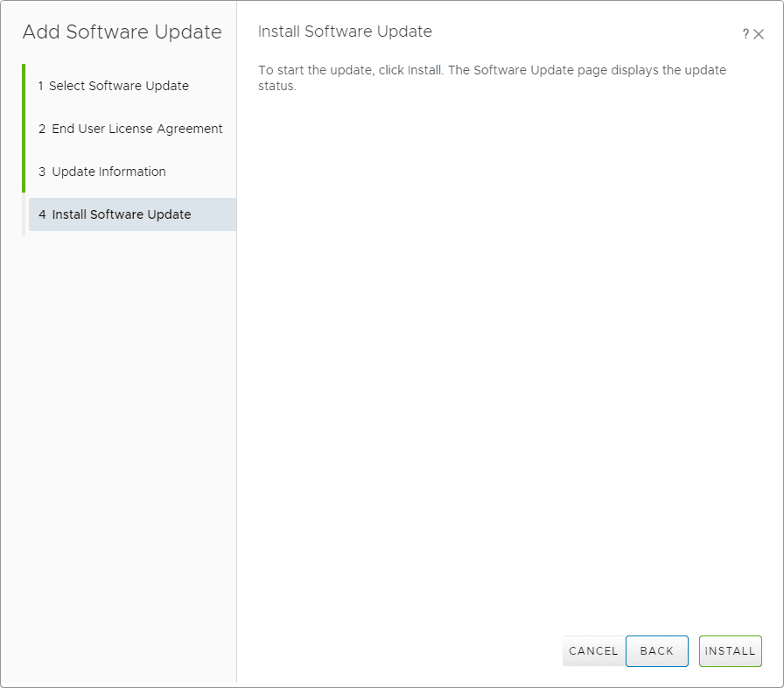Click the update status description text
Image resolution: width=784 pixels, height=688 pixels.
click(490, 78)
